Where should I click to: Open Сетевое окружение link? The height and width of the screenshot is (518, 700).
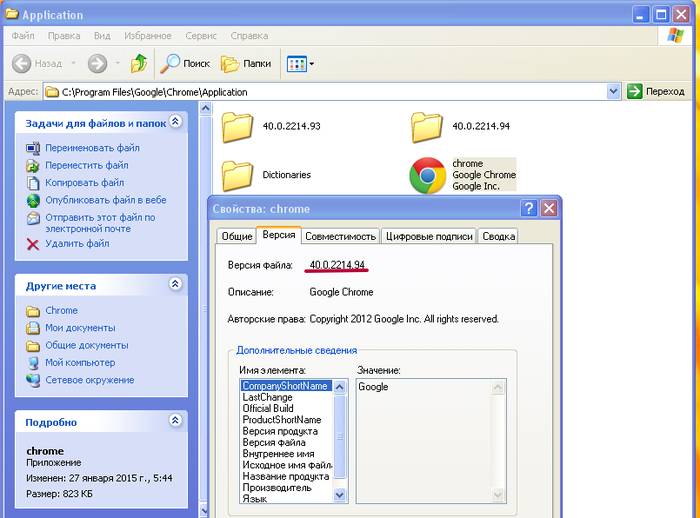[x=90, y=380]
